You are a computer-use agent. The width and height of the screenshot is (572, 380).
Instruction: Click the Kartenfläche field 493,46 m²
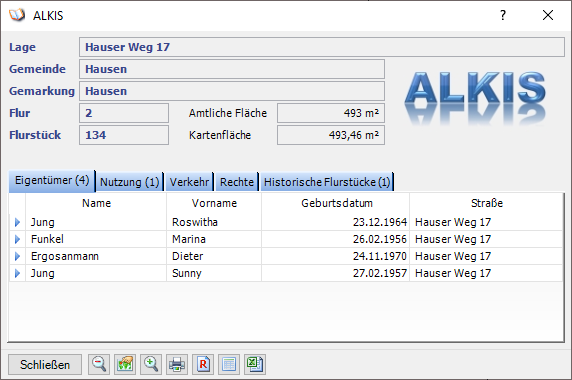[x=331, y=135]
